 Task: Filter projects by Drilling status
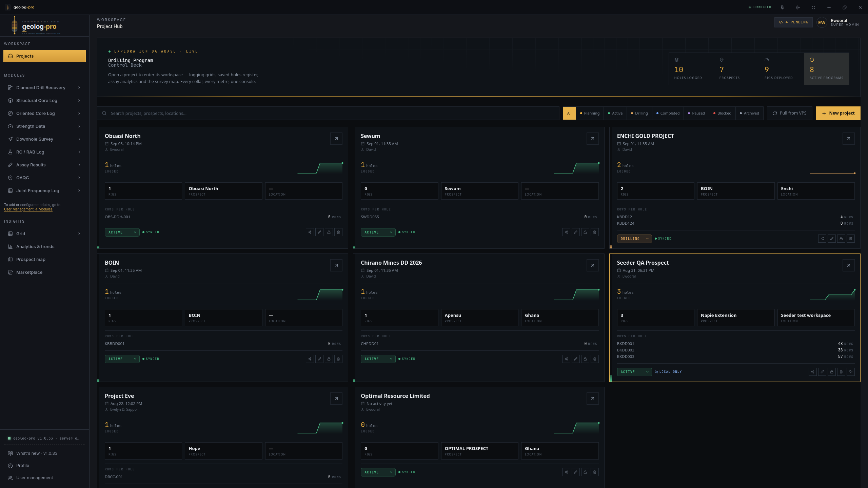pyautogui.click(x=639, y=113)
